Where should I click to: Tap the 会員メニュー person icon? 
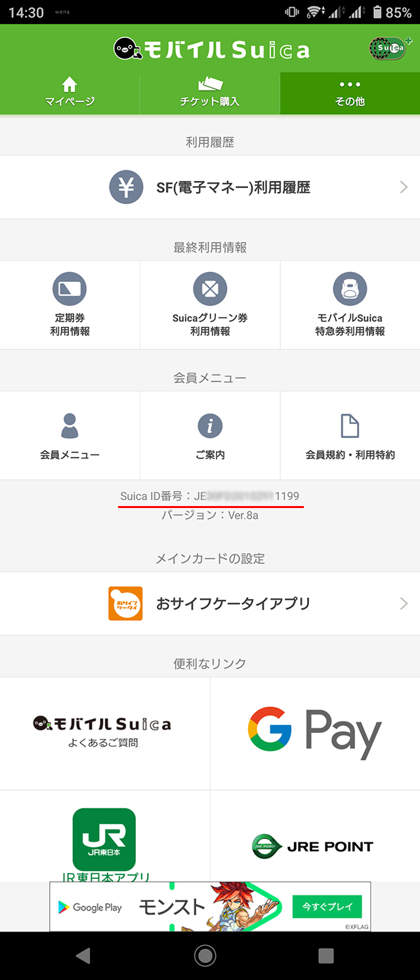(x=70, y=426)
